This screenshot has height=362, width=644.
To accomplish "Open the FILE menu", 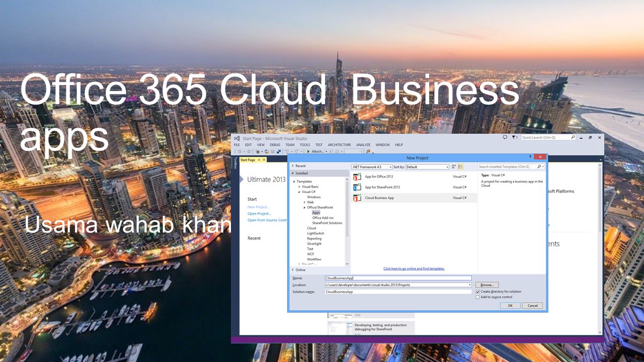I will click(236, 145).
